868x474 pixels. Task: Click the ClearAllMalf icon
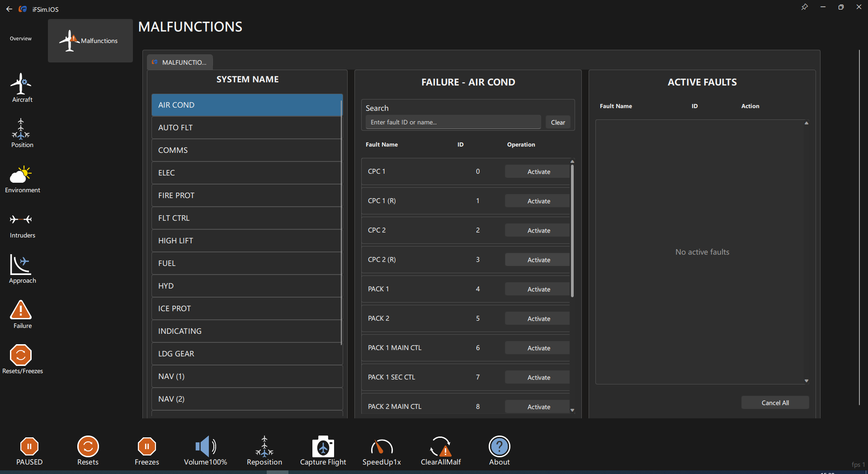click(440, 447)
